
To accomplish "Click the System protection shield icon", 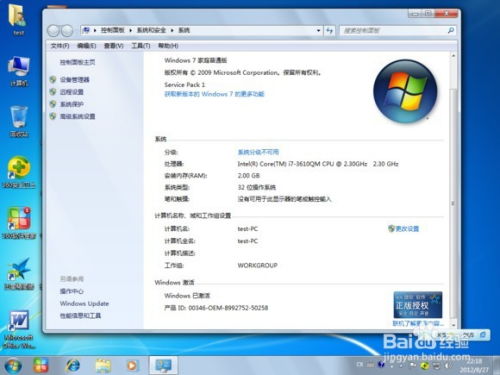I will pos(52,104).
